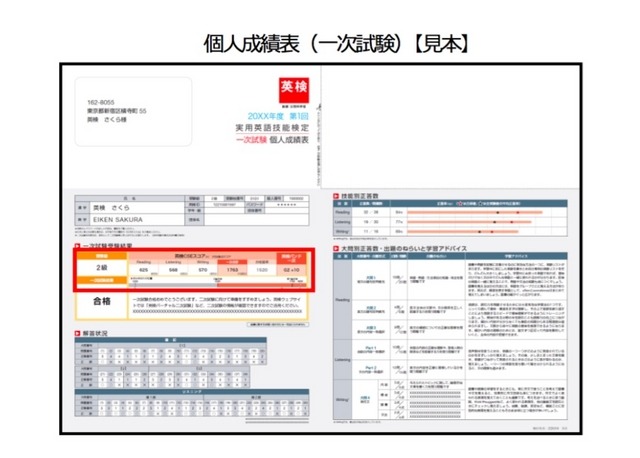Click the Writing bar in 技能別正答数 chart
Screen dimensions: 640x458
[x=463, y=231]
